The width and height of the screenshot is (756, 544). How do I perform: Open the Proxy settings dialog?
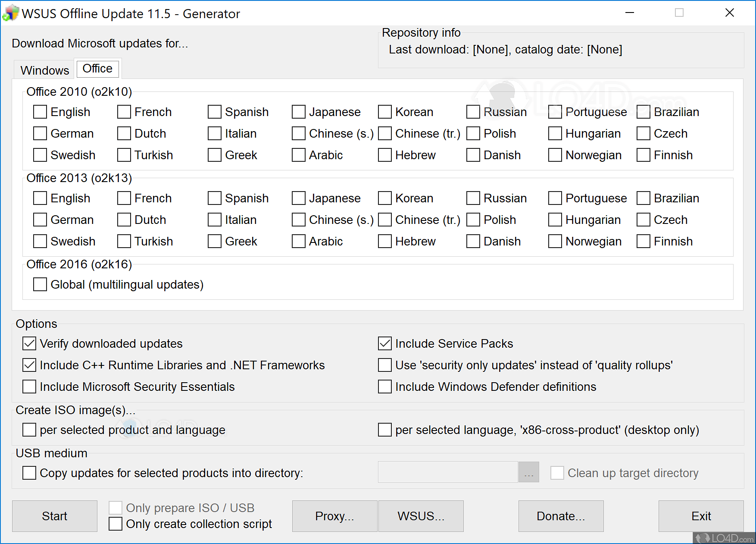[334, 516]
